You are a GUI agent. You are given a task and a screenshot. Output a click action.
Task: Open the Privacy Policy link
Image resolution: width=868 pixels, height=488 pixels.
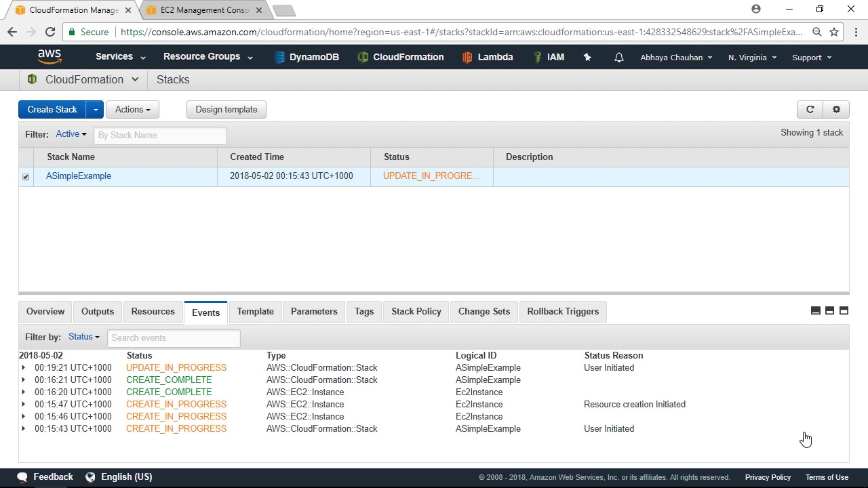pyautogui.click(x=768, y=477)
